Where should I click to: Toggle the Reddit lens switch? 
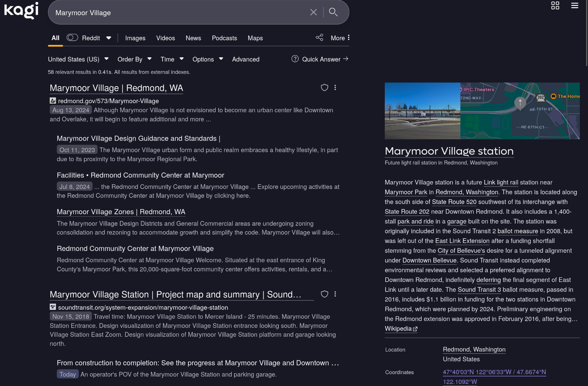[x=72, y=38]
